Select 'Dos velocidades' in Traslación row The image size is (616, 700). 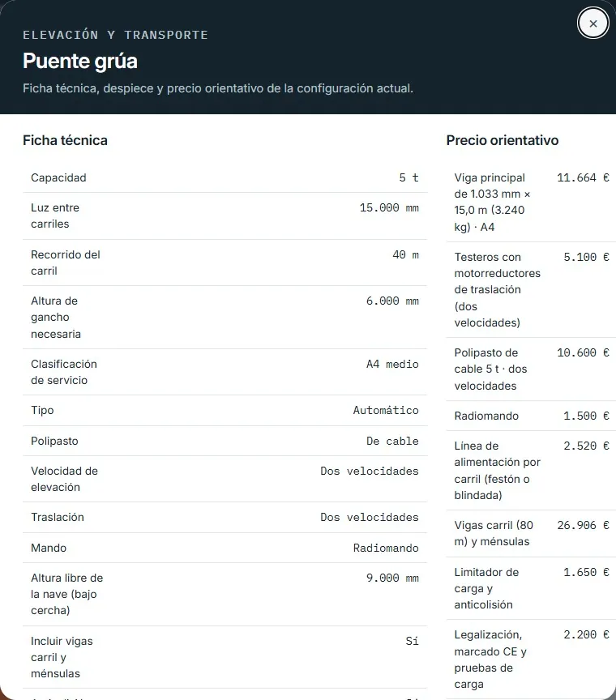click(370, 517)
